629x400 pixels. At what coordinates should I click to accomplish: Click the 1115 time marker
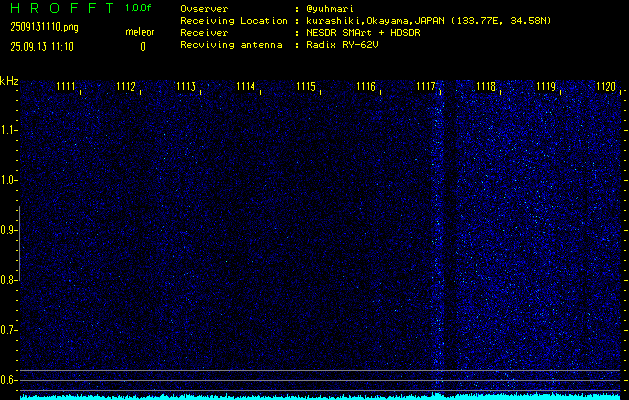click(x=306, y=86)
